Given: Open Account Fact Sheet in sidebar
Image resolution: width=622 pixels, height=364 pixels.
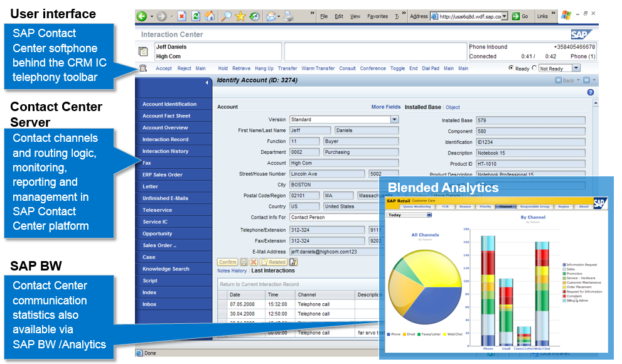Looking at the screenshot, I should coord(166,115).
